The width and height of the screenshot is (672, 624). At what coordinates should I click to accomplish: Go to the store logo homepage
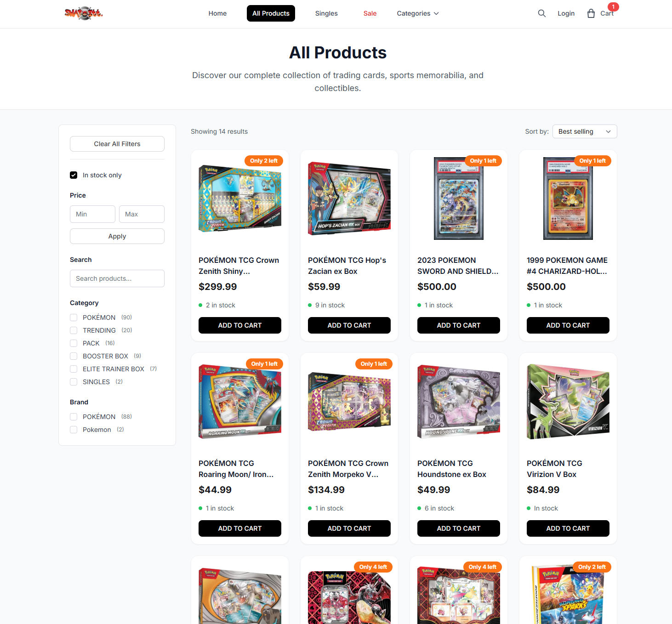(84, 13)
